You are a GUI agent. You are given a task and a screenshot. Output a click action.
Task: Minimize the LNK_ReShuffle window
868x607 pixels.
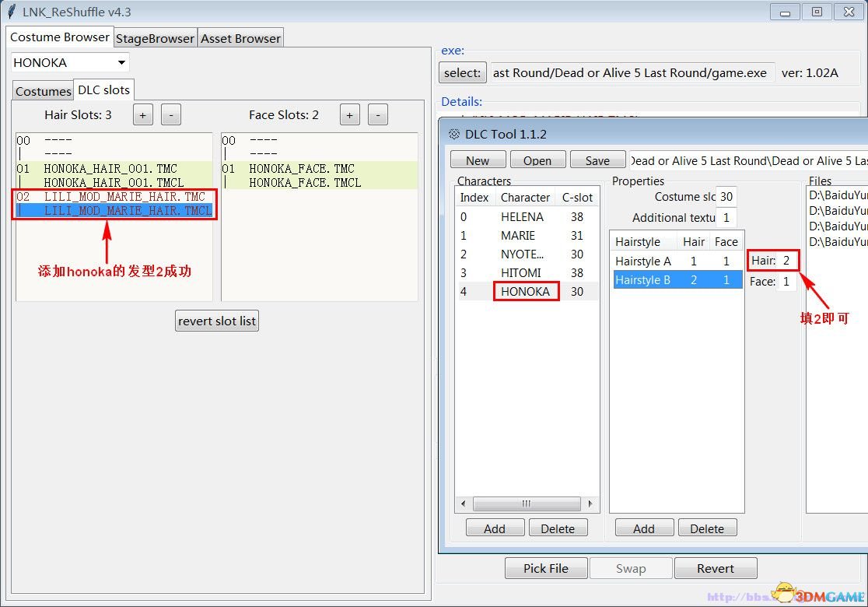pyautogui.click(x=785, y=12)
